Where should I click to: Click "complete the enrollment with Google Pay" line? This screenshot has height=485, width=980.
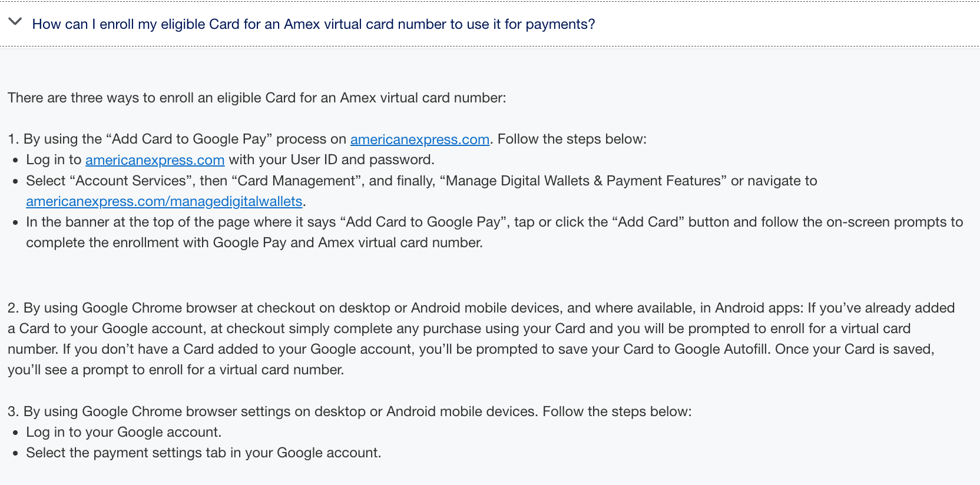pos(254,242)
